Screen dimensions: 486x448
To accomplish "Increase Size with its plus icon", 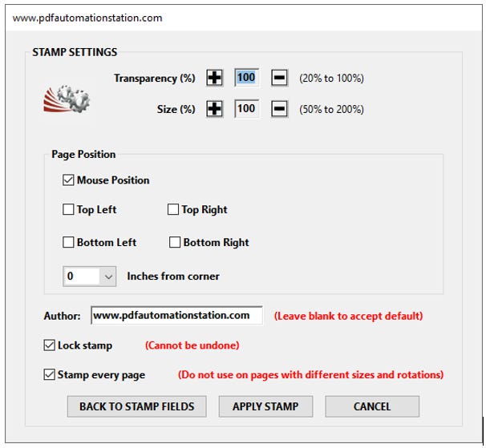I will tap(214, 109).
